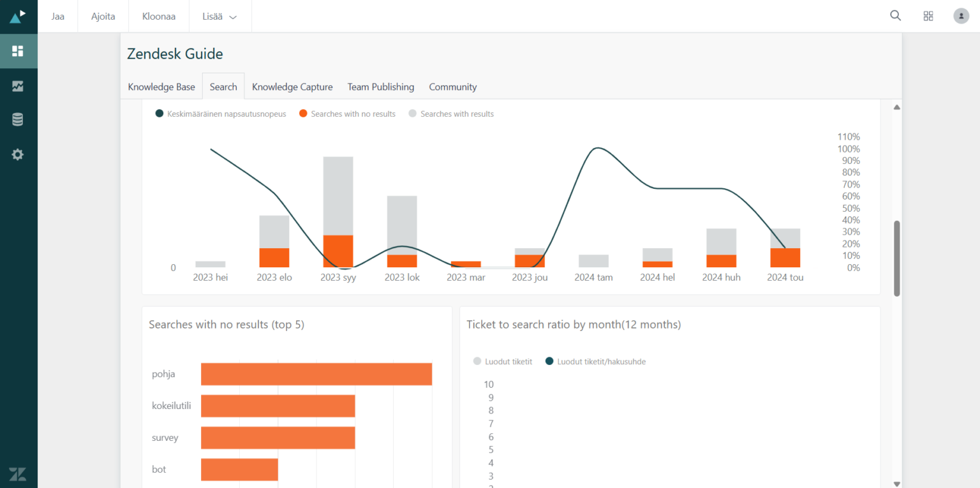Toggle the Keskimääräinen napsautusnopeus legend series
The height and width of the screenshot is (488, 980).
click(221, 114)
